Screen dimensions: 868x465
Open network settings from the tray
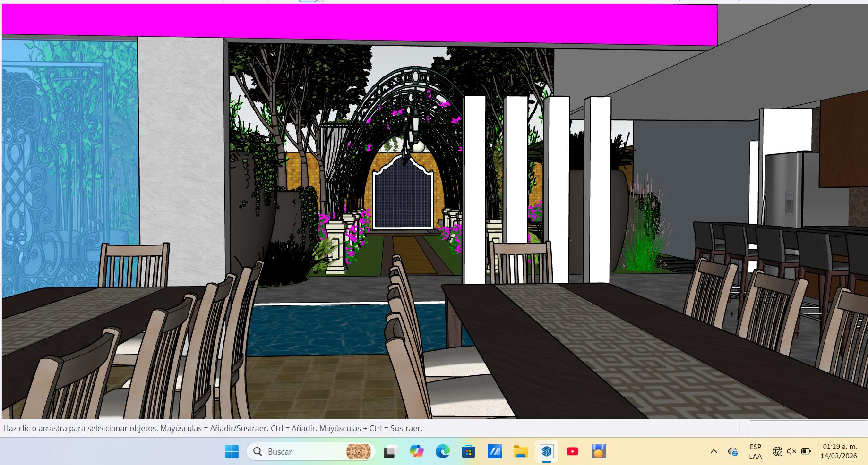[777, 452]
